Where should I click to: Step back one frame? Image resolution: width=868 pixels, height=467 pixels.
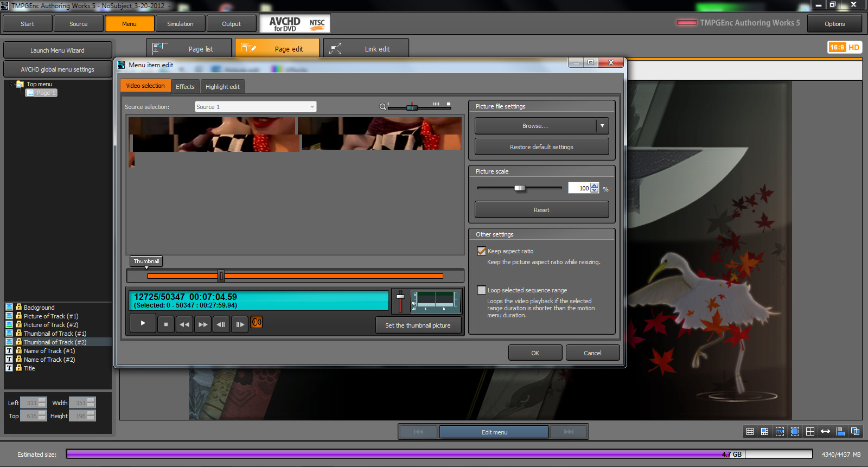coord(221,324)
